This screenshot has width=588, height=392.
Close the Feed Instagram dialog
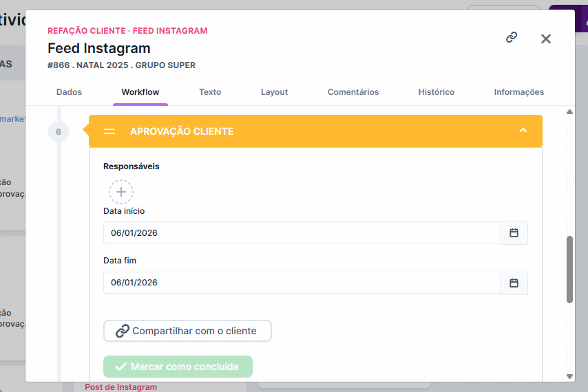pos(546,39)
